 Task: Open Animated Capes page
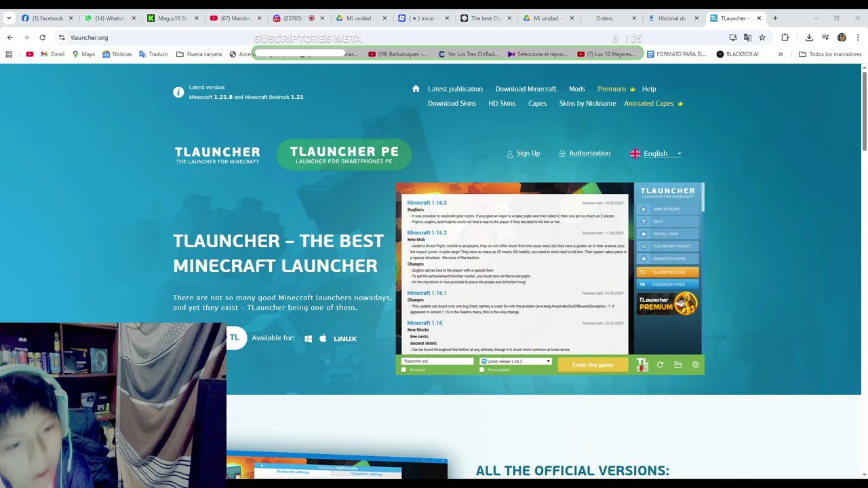[x=653, y=104]
